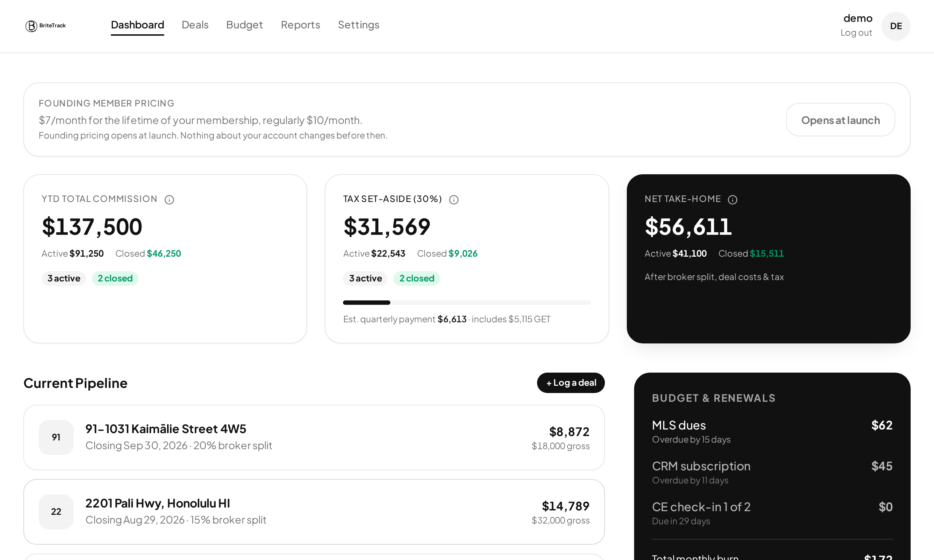This screenshot has width=934, height=560.
Task: Open the Deals tab
Action: (x=195, y=25)
